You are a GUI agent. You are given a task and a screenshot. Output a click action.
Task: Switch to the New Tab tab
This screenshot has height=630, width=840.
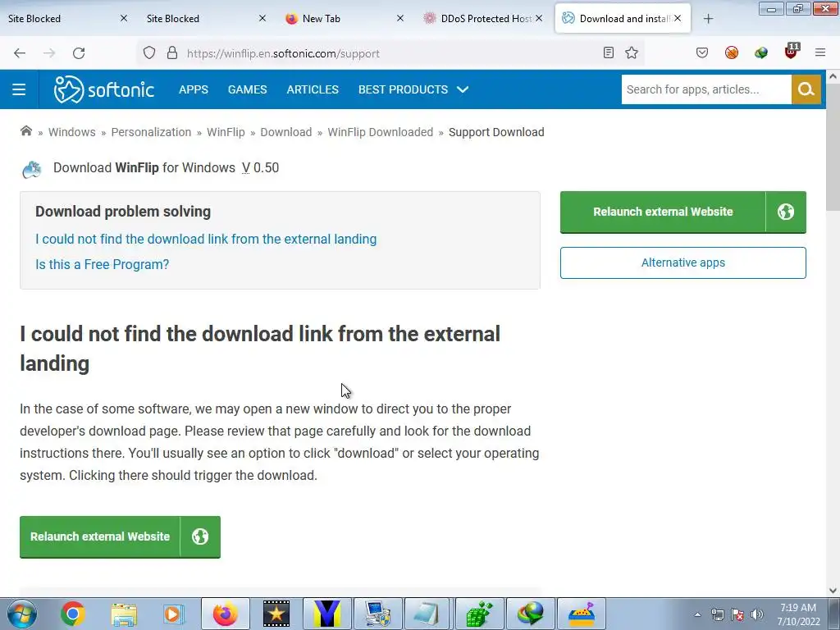point(344,19)
